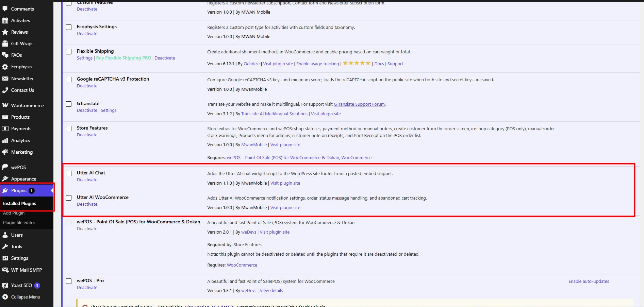The height and width of the screenshot is (307, 644).
Task: Click the WP Mail SMTP envelope icon
Action: [x=5, y=270]
